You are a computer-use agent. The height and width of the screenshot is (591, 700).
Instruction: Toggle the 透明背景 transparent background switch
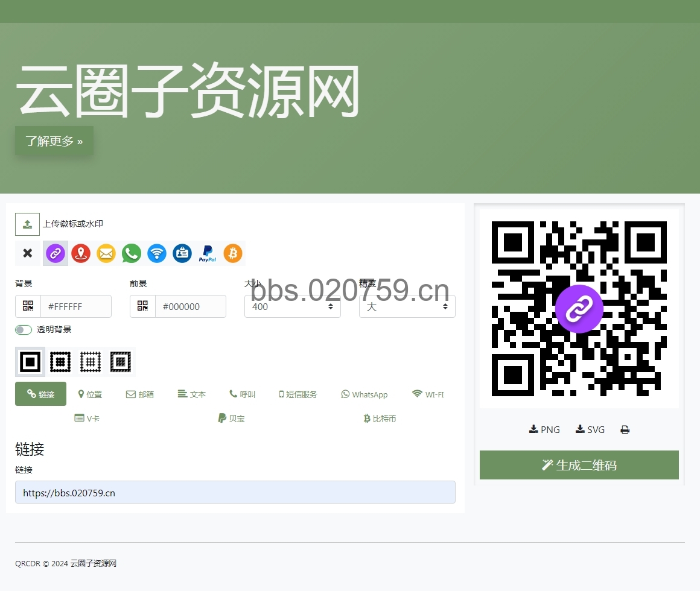tap(24, 330)
